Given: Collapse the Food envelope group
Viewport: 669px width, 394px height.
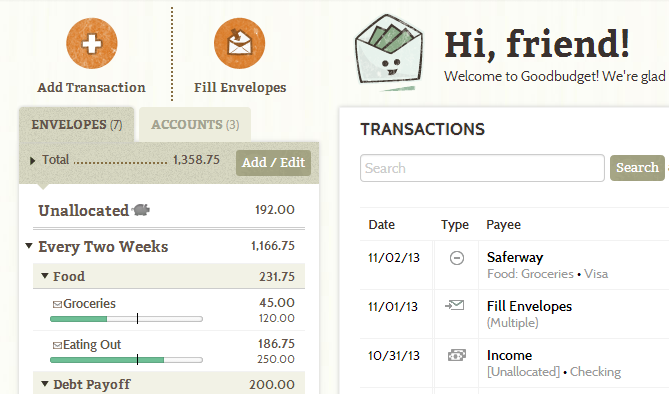Looking at the screenshot, I should (44, 276).
